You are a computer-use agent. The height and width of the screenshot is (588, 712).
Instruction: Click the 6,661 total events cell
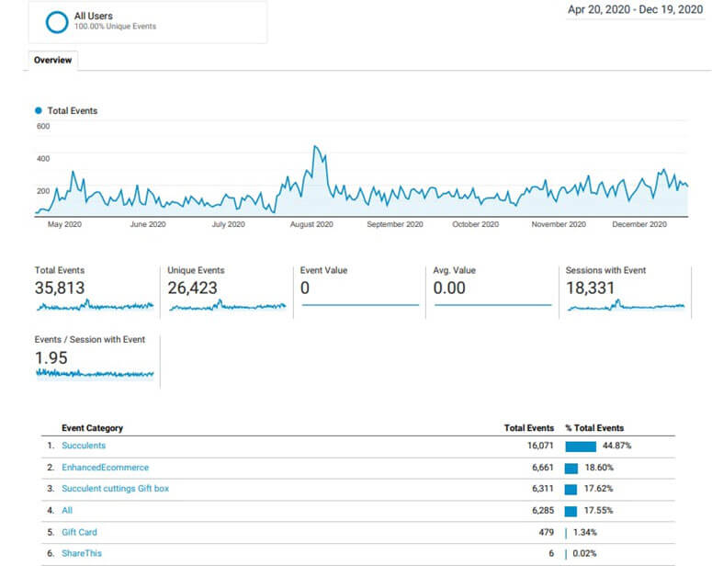[543, 468]
